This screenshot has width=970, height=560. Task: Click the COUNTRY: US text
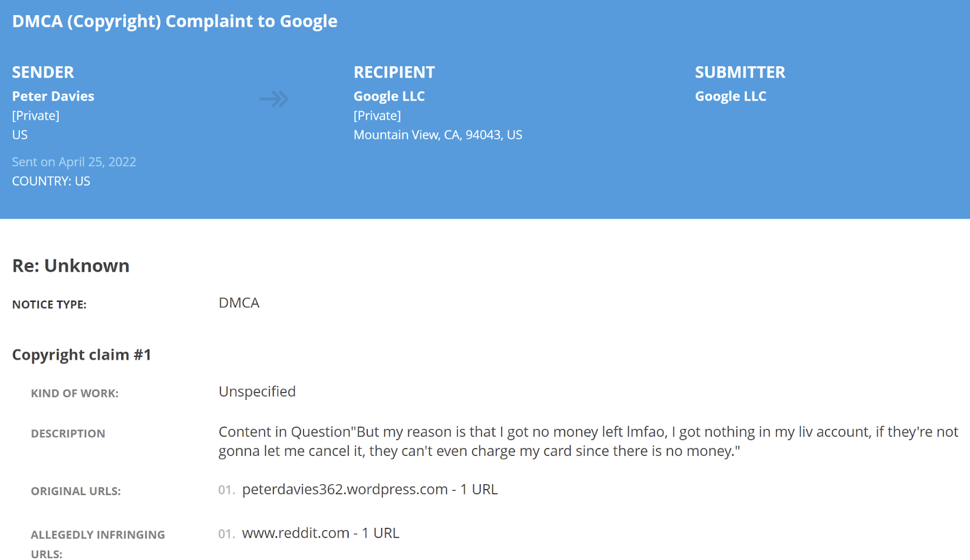coord(51,181)
